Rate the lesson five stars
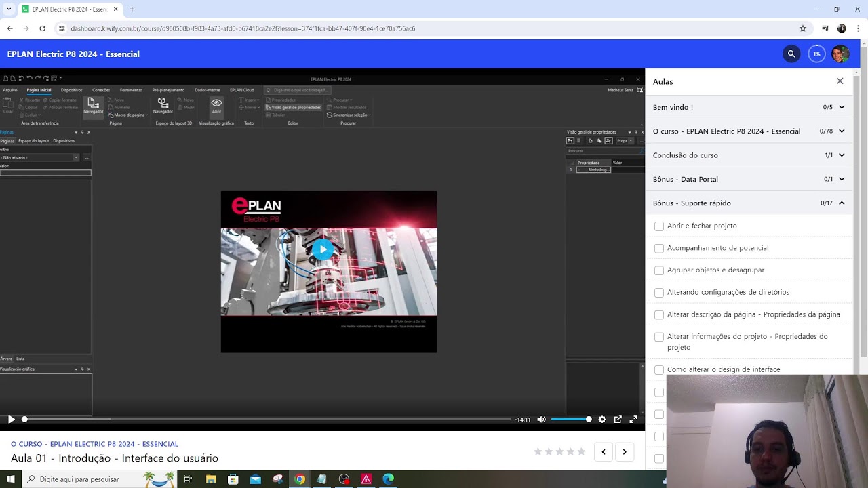This screenshot has height=488, width=868. pos(581,452)
